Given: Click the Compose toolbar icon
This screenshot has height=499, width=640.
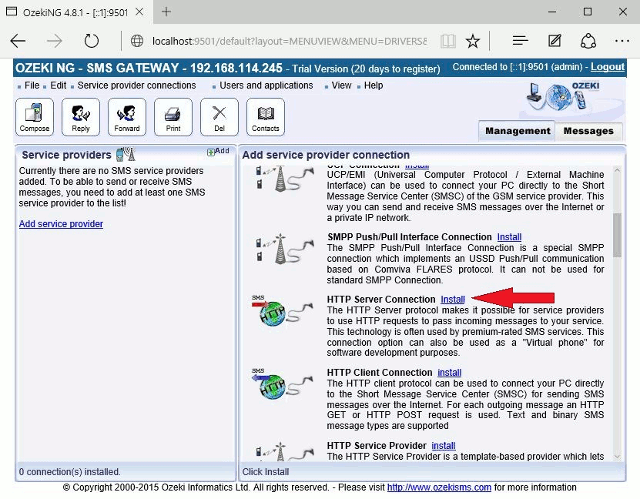Looking at the screenshot, I should click(x=34, y=117).
